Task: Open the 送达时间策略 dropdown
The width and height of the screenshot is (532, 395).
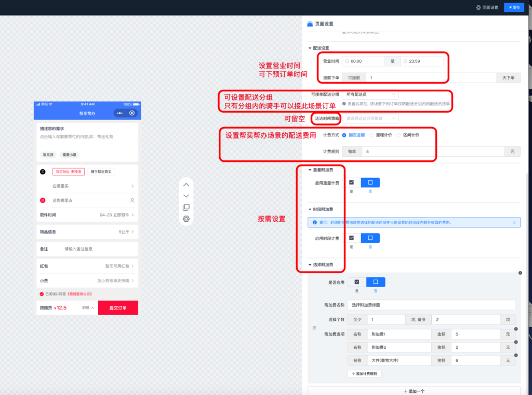Action: pos(370,118)
